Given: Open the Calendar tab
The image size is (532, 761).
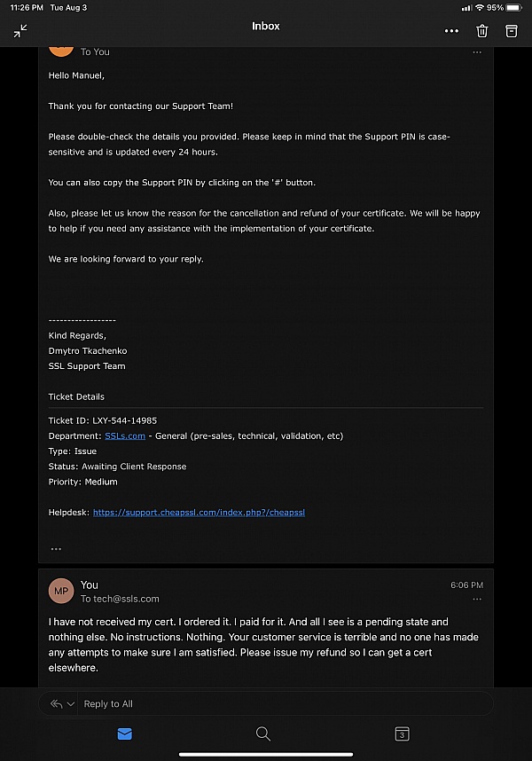Looking at the screenshot, I should click(402, 734).
